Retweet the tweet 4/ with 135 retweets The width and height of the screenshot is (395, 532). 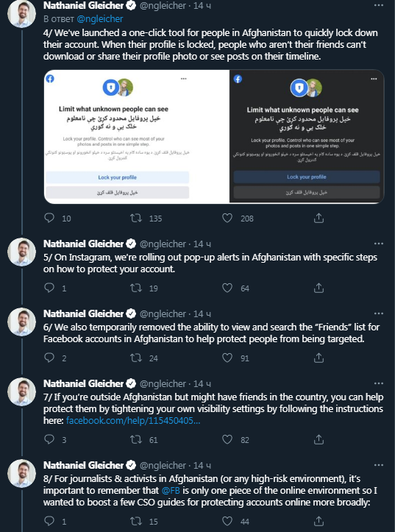[136, 218]
